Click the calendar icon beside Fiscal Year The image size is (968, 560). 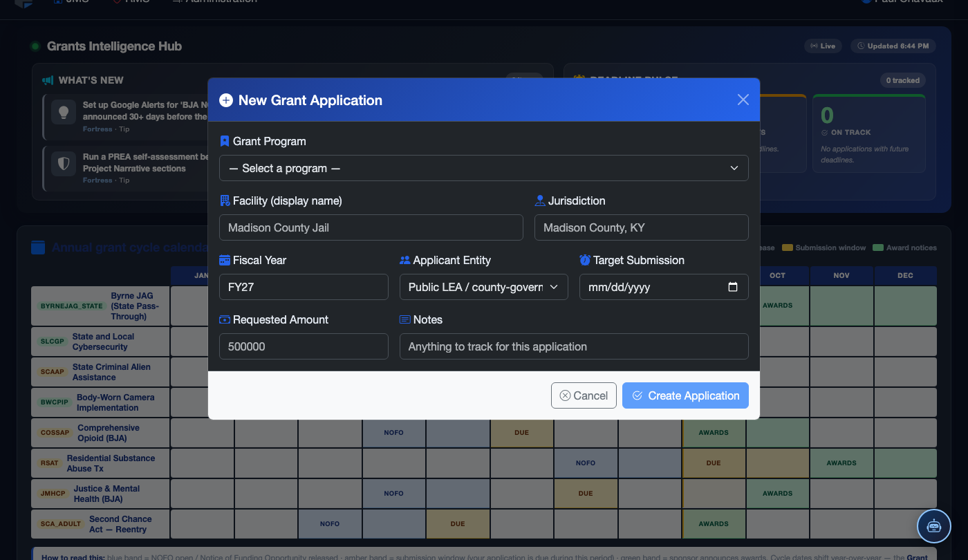pos(225,260)
